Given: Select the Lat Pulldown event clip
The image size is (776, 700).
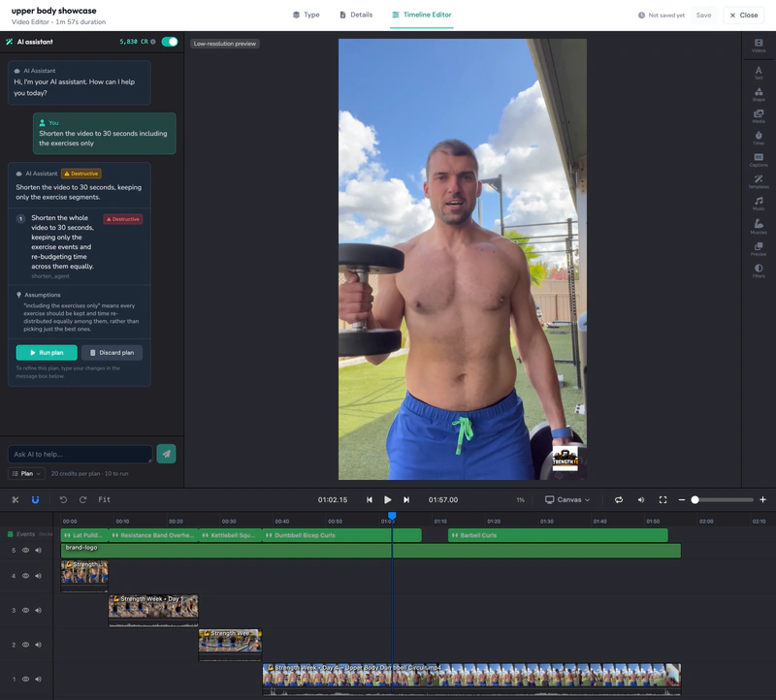Looking at the screenshot, I should click(x=84, y=535).
